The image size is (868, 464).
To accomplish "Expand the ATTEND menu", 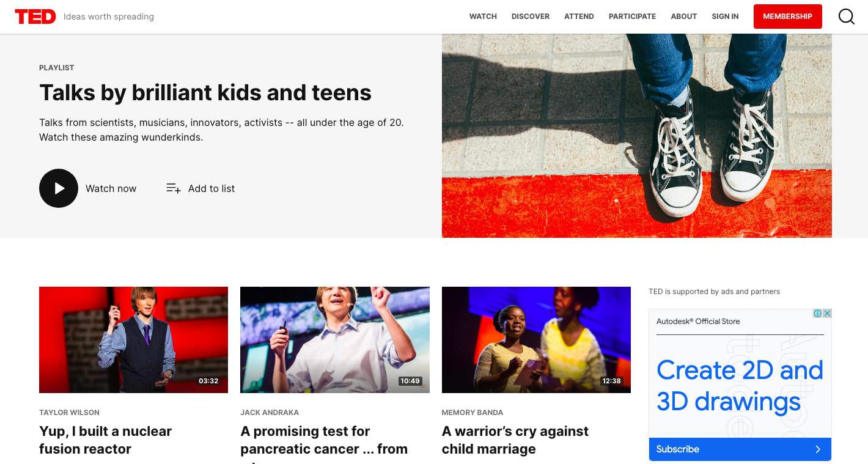I will click(x=579, y=17).
